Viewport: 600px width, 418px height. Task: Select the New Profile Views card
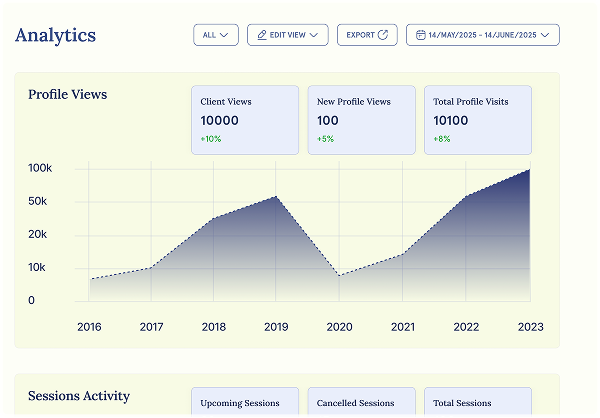(361, 120)
